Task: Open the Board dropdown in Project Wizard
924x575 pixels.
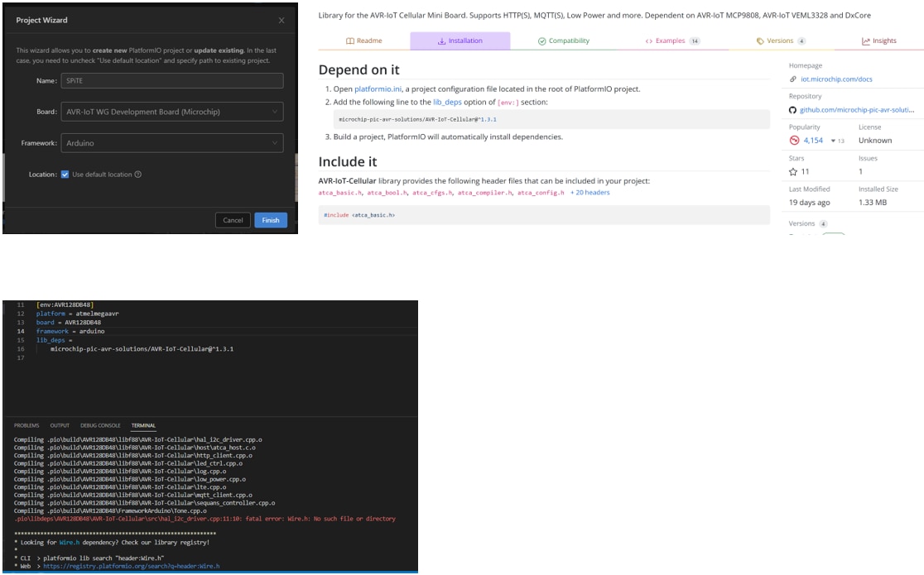Action: [172, 112]
